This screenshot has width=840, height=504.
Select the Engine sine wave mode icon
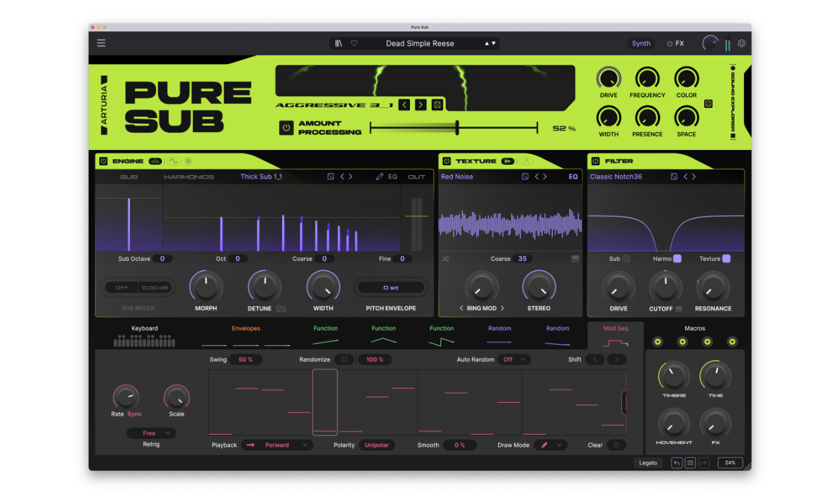[x=173, y=161]
